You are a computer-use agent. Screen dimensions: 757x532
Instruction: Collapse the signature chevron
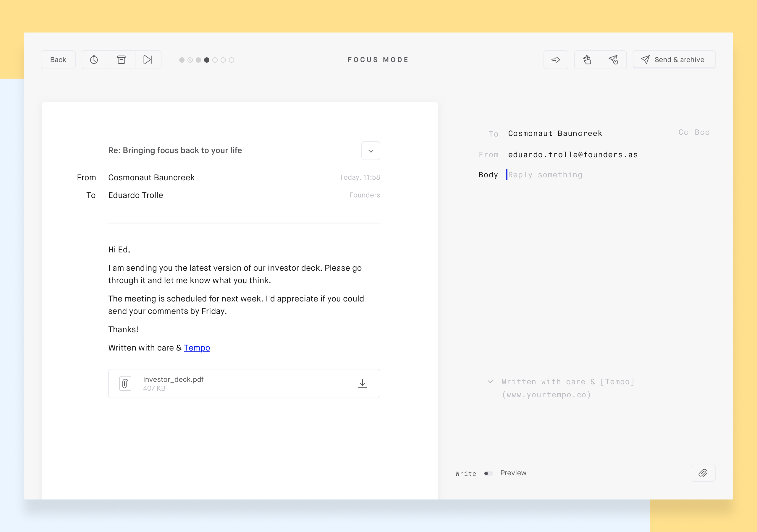[x=490, y=382]
